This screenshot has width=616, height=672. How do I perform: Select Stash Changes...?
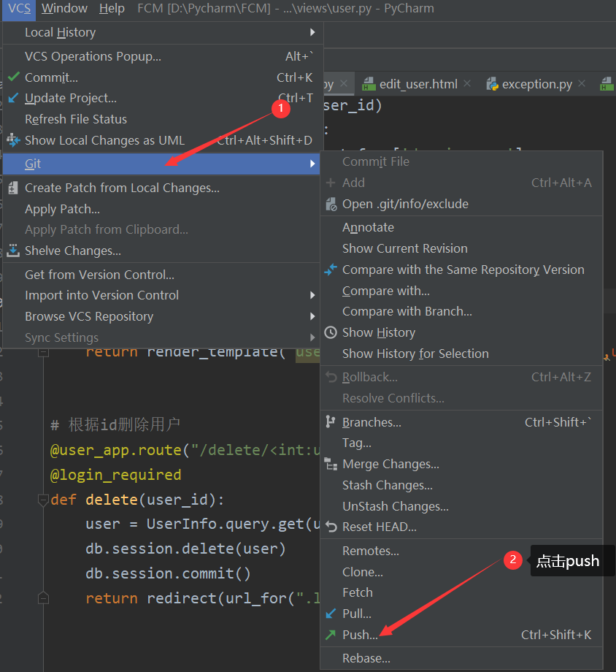tap(461, 485)
